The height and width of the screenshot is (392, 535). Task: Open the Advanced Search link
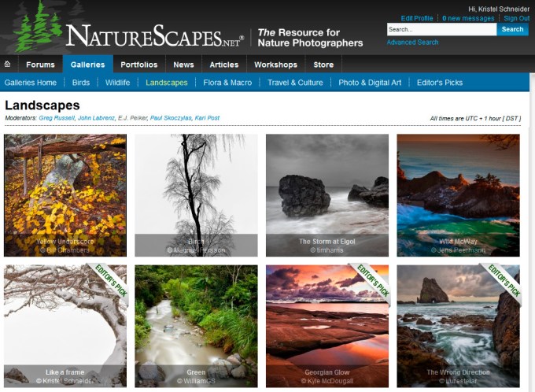tap(412, 43)
